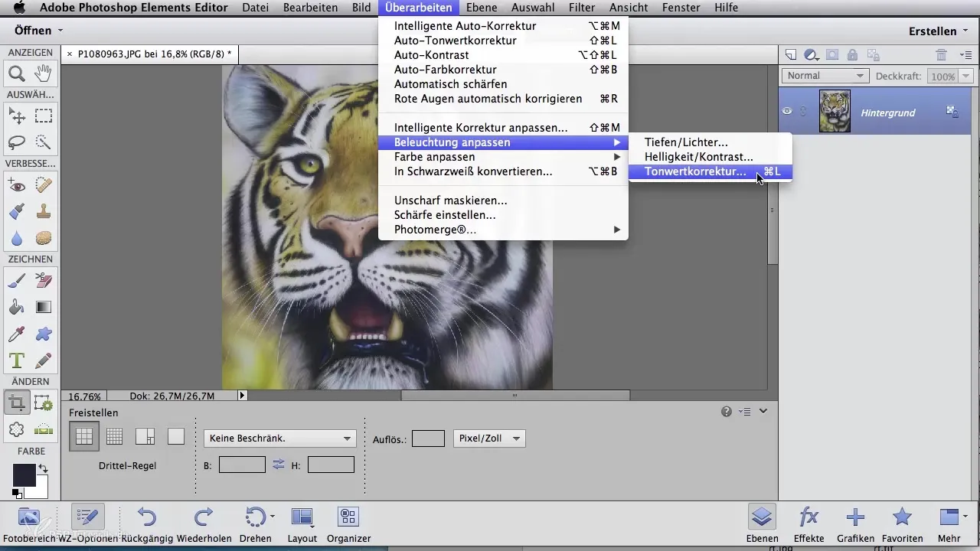Expand the Öffnen dropdown
Screen dimensions: 980x551
pyautogui.click(x=38, y=31)
